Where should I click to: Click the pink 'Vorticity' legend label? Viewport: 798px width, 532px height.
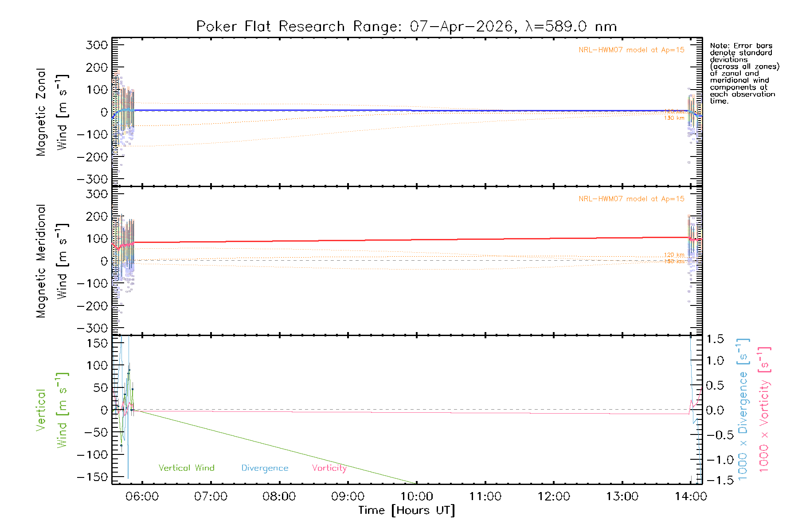coord(329,468)
